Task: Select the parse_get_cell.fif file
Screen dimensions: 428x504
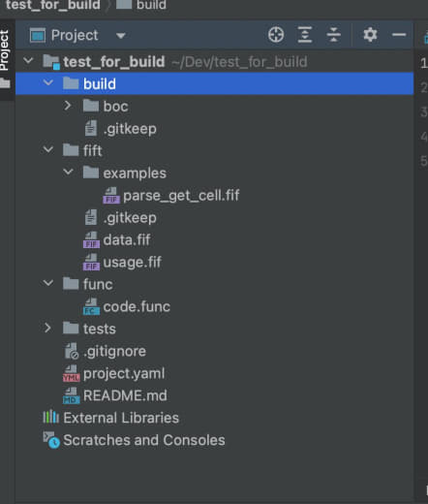Action: (x=171, y=196)
